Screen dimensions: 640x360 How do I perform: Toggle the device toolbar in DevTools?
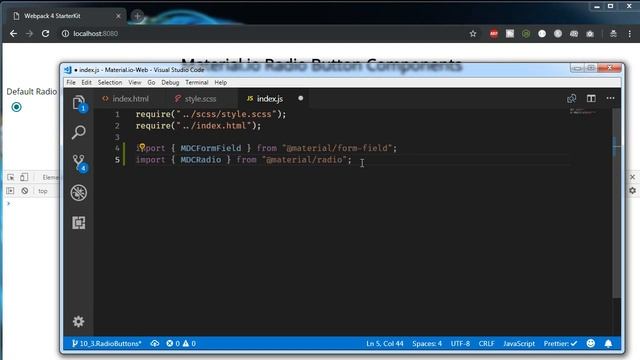24,177
